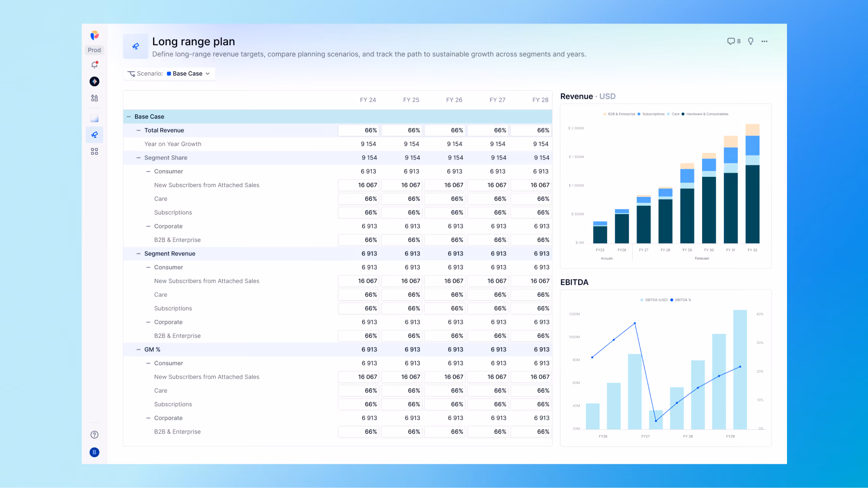Click the EBITDA % line peak point

point(635,323)
